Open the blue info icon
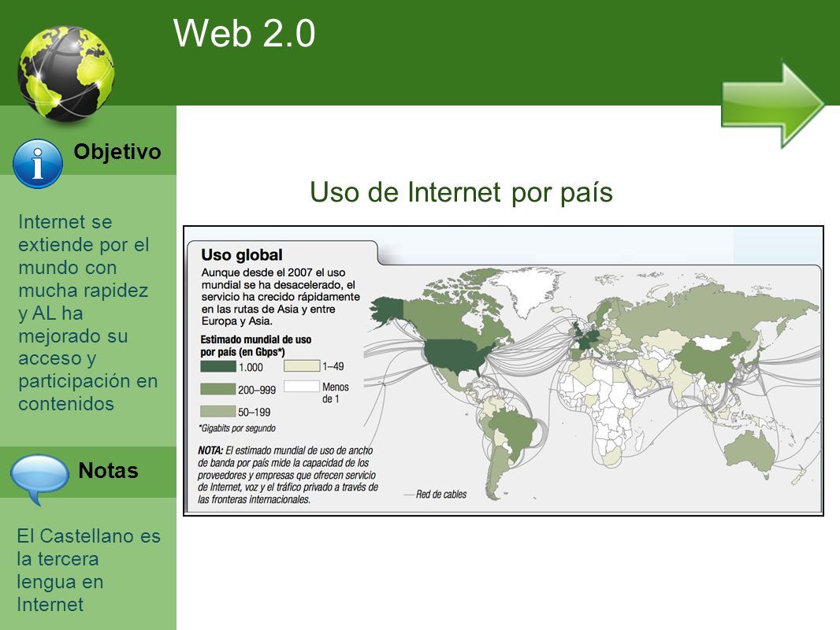 (x=38, y=163)
